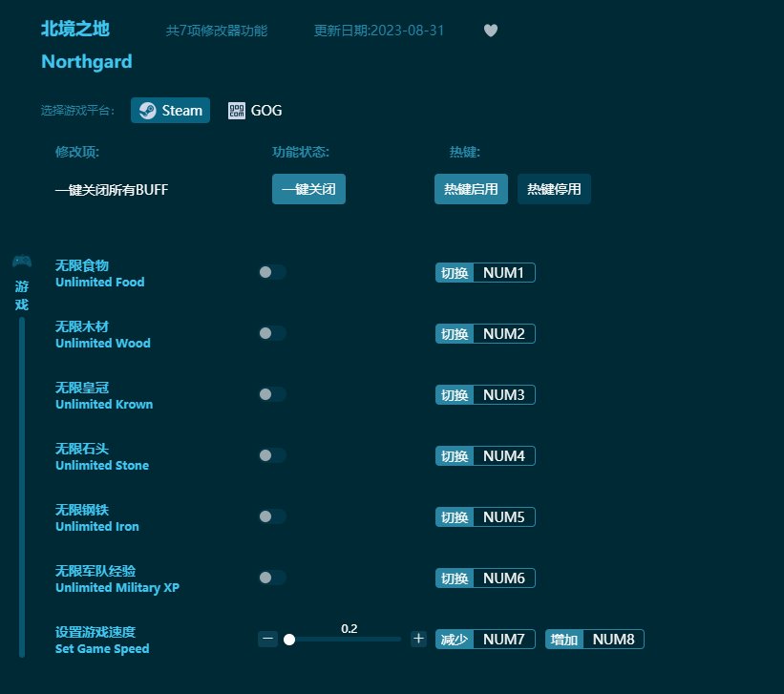
Task: Enable Unlimited Military XP toggle
Action: 271,578
